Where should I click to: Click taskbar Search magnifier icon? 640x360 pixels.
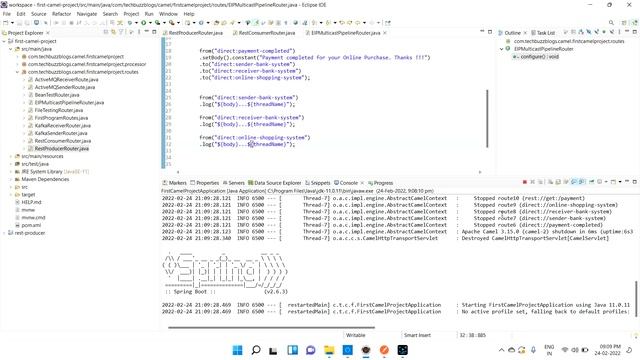[x=256, y=350]
